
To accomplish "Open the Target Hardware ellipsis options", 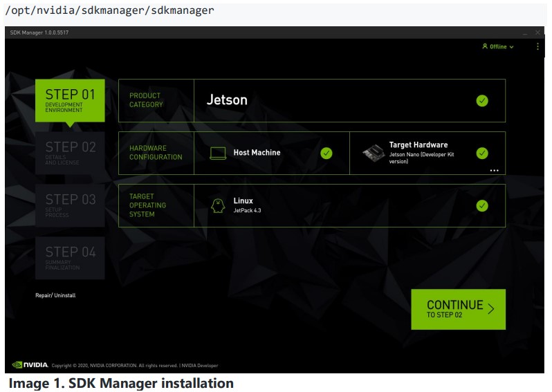I will (x=495, y=170).
